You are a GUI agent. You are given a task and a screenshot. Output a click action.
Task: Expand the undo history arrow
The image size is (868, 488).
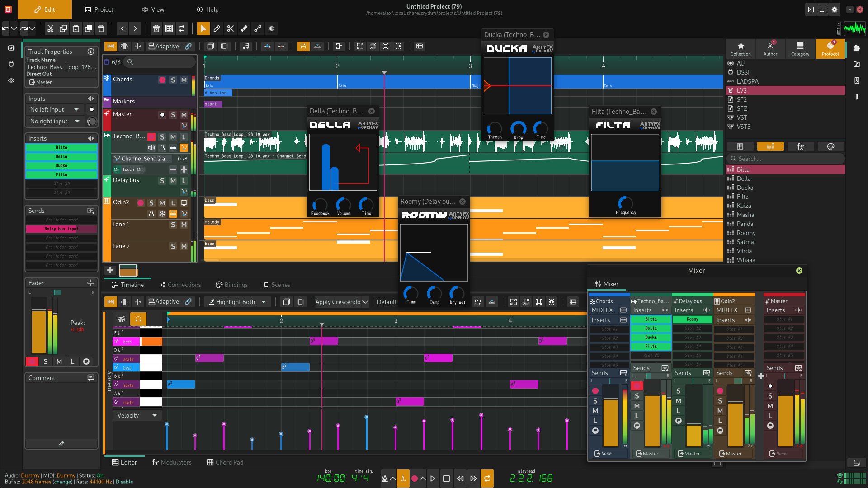coord(14,28)
